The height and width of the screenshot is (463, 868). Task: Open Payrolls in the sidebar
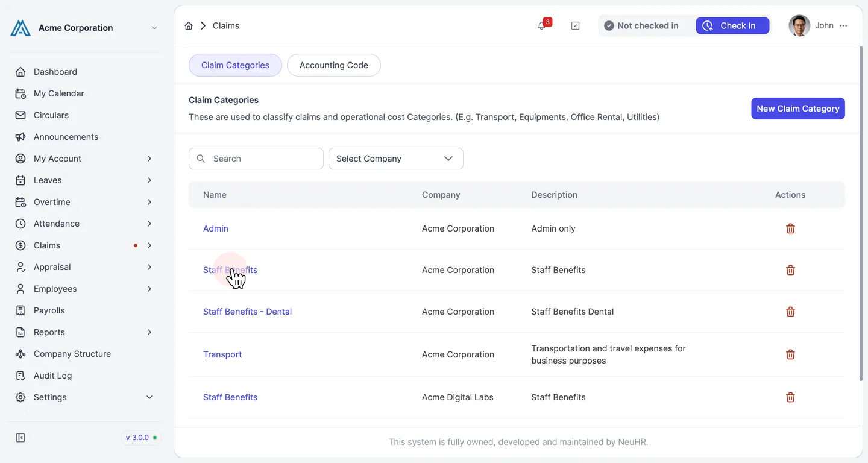pos(49,310)
